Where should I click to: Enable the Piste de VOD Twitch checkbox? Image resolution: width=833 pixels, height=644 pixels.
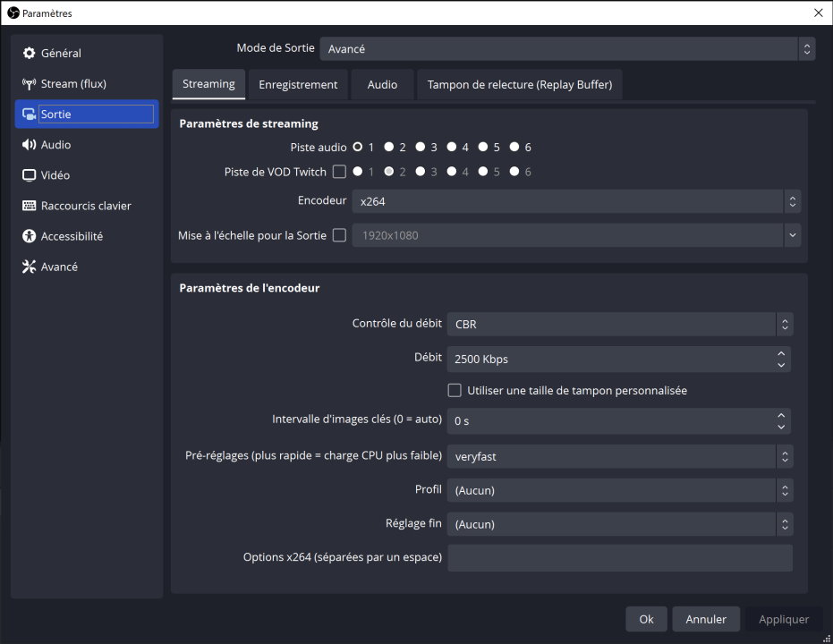click(x=339, y=172)
